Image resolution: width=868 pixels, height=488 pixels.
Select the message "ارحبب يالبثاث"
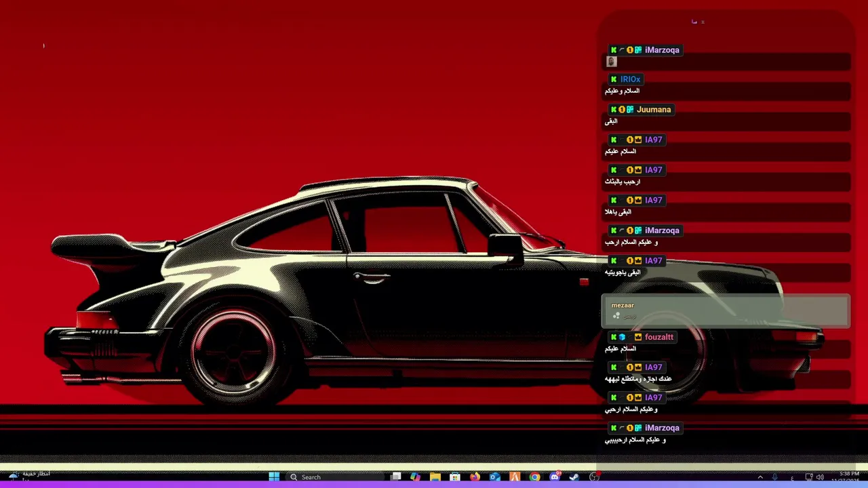click(623, 182)
